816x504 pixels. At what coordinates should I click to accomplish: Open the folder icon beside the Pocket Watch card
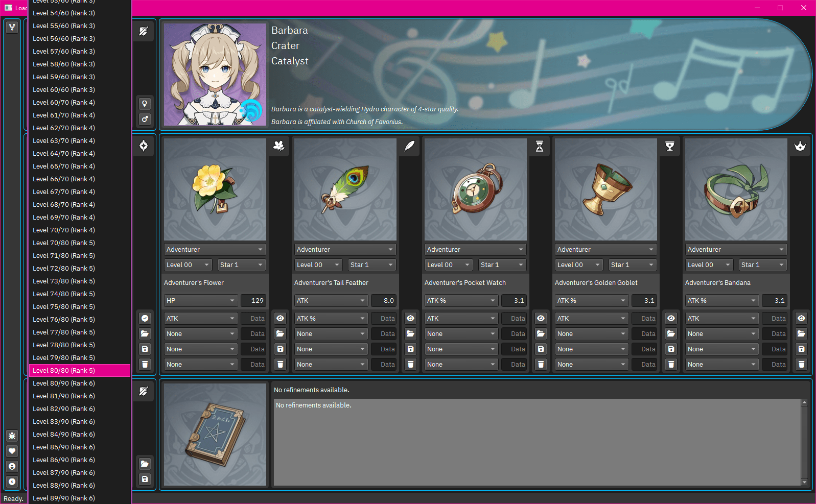pyautogui.click(x=411, y=333)
